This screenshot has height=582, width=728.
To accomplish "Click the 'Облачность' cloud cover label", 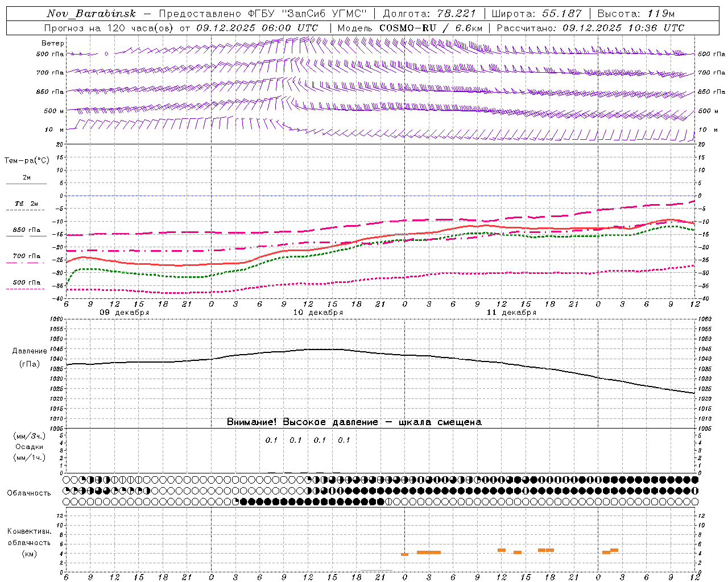I will 29,493.
